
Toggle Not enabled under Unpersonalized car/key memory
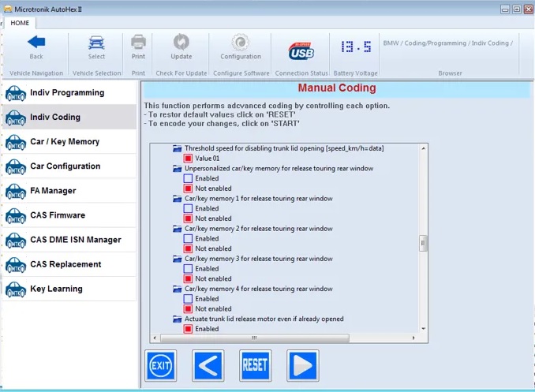188,189
